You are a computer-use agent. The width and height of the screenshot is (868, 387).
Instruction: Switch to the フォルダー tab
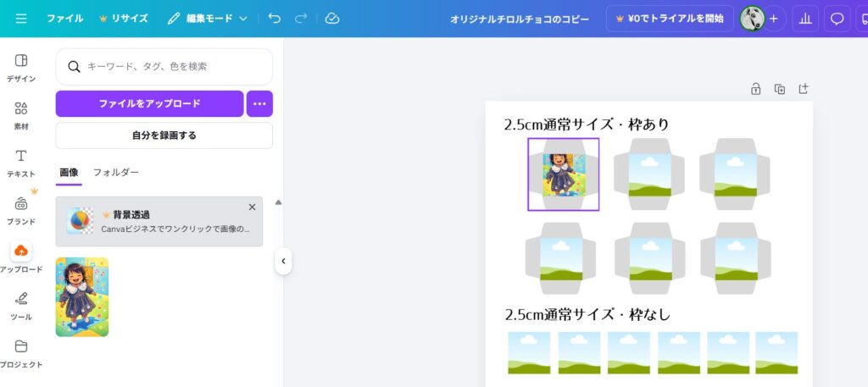115,172
